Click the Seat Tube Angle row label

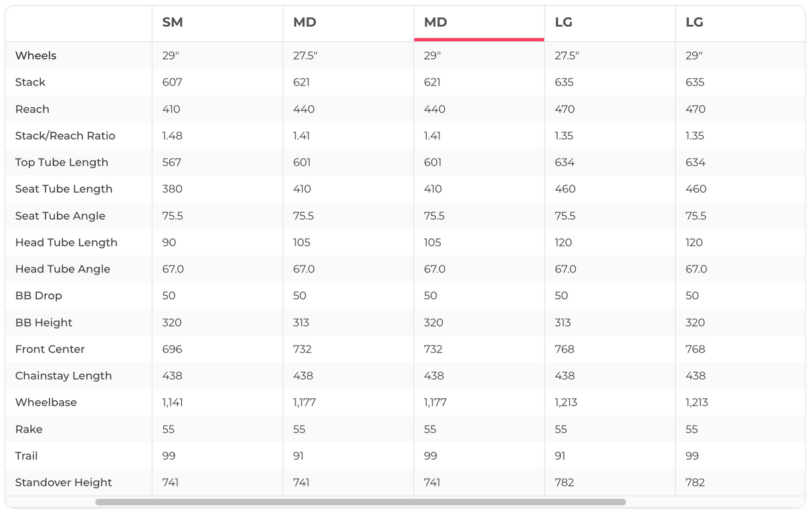pyautogui.click(x=60, y=216)
